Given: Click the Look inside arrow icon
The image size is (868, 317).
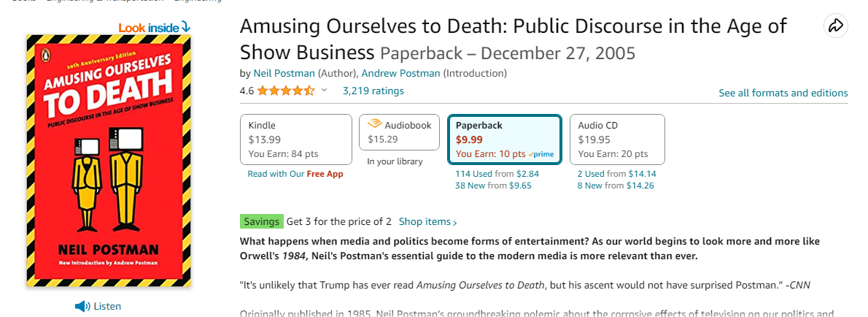Looking at the screenshot, I should [185, 26].
